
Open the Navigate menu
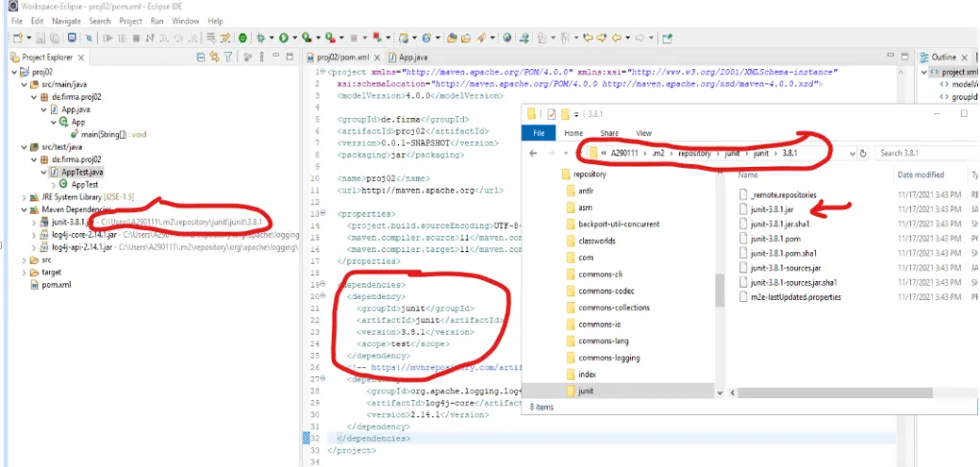66,21
